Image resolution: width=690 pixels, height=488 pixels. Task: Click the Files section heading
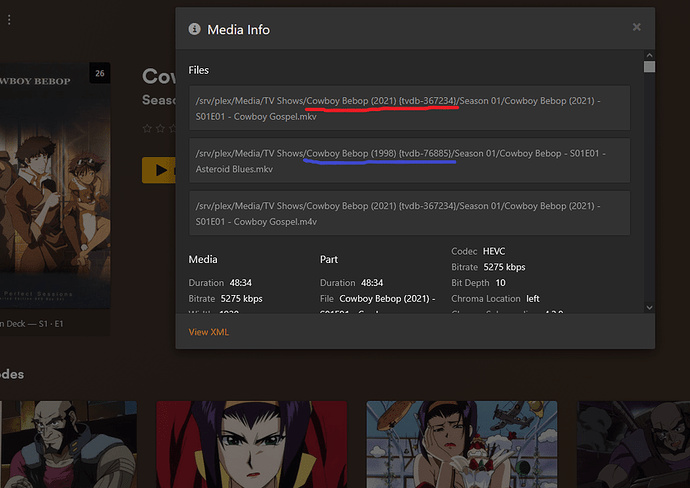click(x=198, y=70)
